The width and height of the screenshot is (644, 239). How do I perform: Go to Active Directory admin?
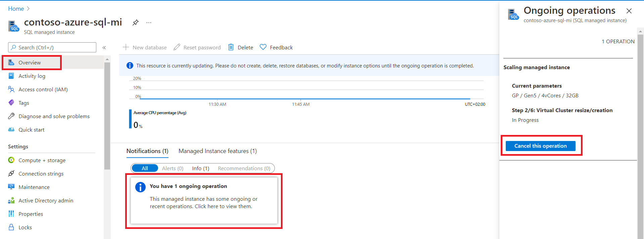click(46, 201)
